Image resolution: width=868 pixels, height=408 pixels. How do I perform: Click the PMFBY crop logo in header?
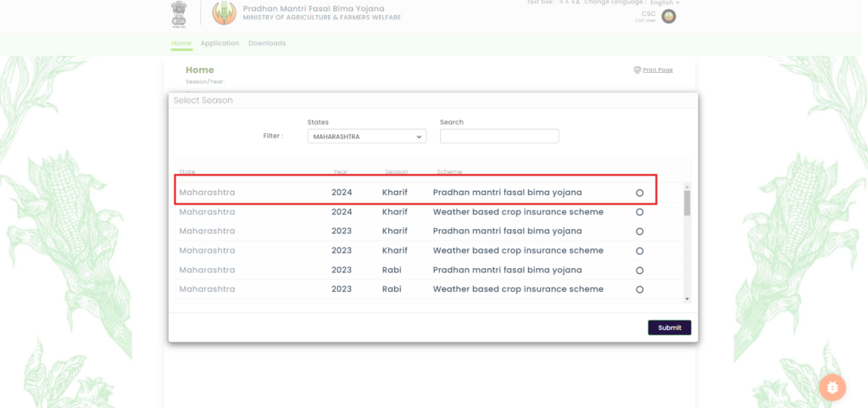point(224,13)
